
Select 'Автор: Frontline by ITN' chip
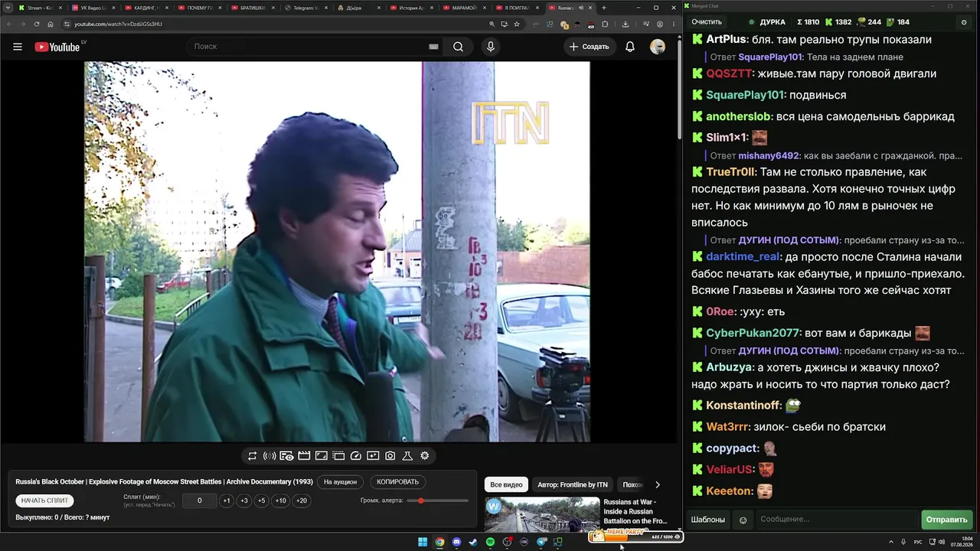573,484
